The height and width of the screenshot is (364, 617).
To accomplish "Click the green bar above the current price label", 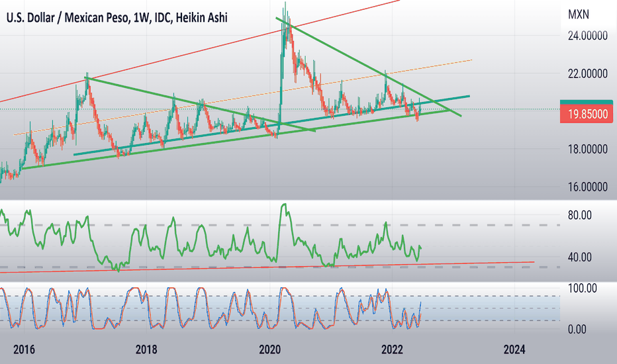I will point(587,103).
